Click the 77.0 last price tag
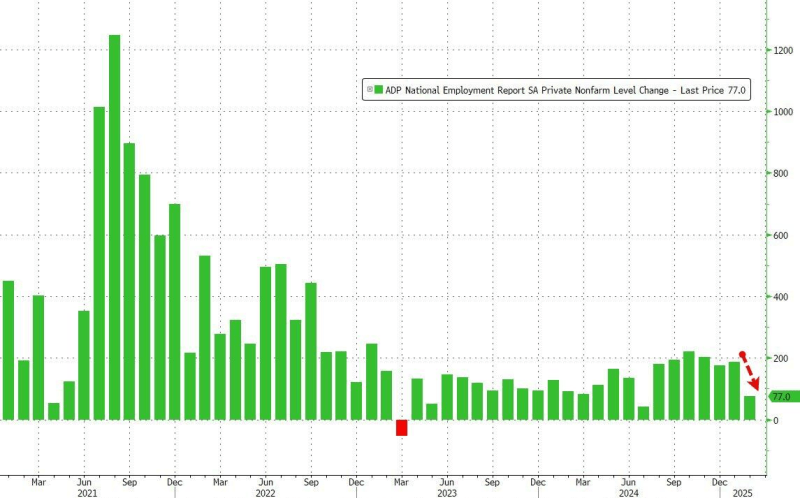Screen dimensions: 800x498 (x=781, y=397)
